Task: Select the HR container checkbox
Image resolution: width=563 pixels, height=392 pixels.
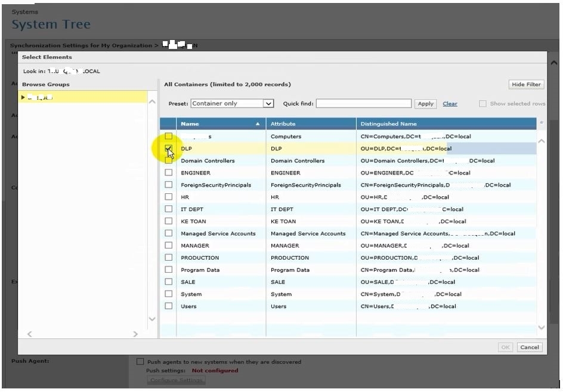Action: (x=169, y=197)
